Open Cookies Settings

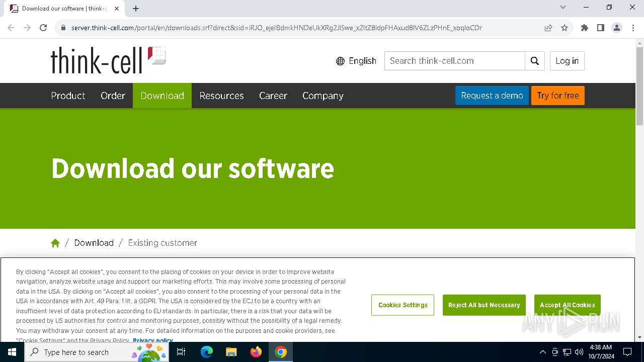pyautogui.click(x=403, y=305)
